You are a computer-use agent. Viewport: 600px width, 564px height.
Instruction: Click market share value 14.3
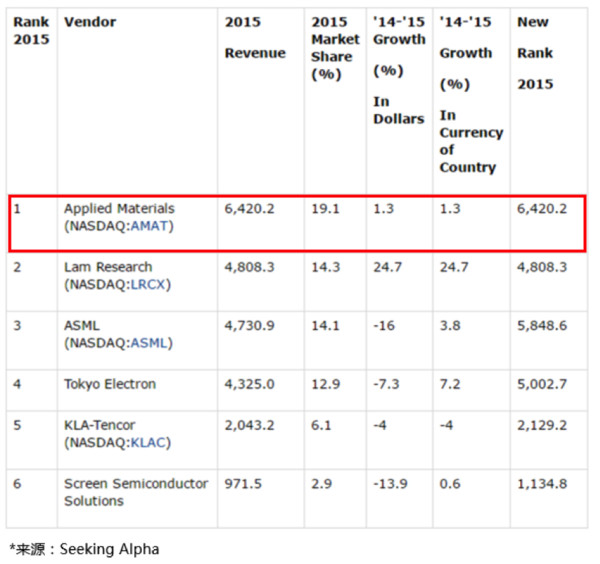325,267
